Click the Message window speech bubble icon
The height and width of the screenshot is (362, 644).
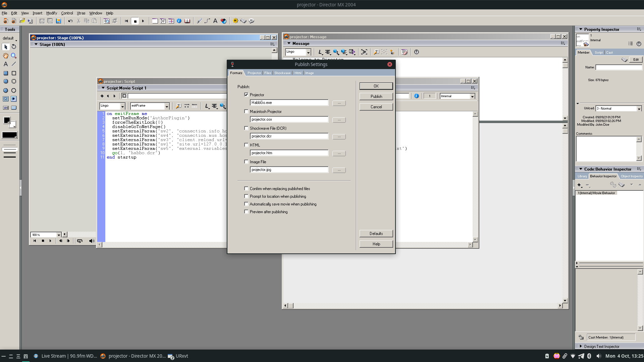(252, 21)
